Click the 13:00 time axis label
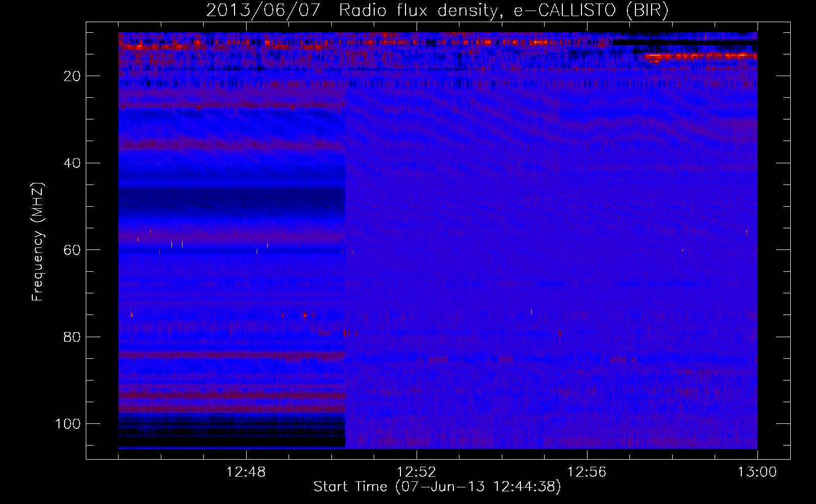Screen dimensions: 816x504 coord(757,472)
